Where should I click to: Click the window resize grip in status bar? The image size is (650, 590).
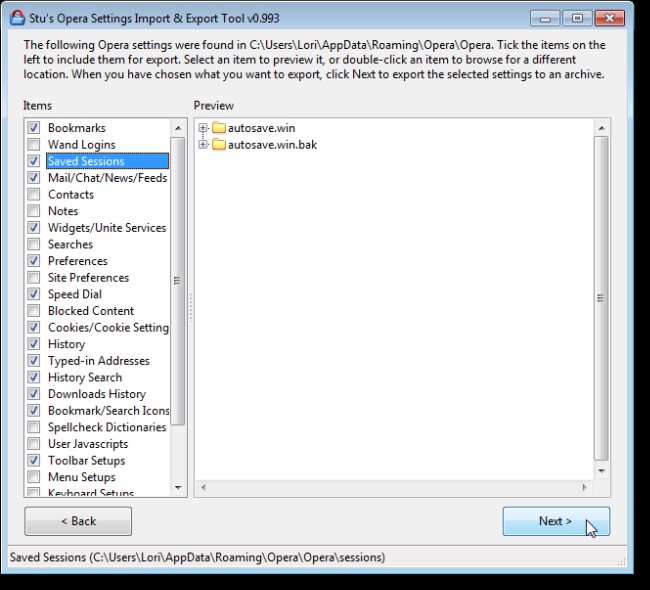pyautogui.click(x=621, y=561)
